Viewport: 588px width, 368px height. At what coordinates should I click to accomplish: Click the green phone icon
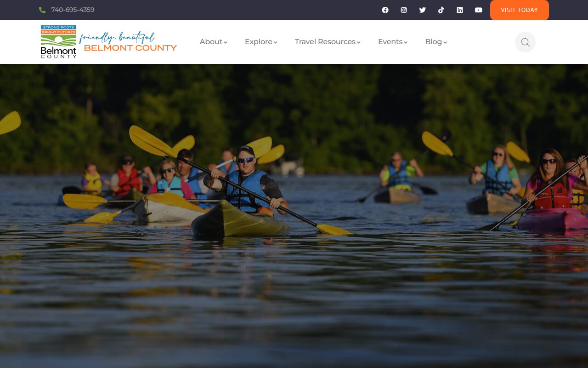[42, 10]
